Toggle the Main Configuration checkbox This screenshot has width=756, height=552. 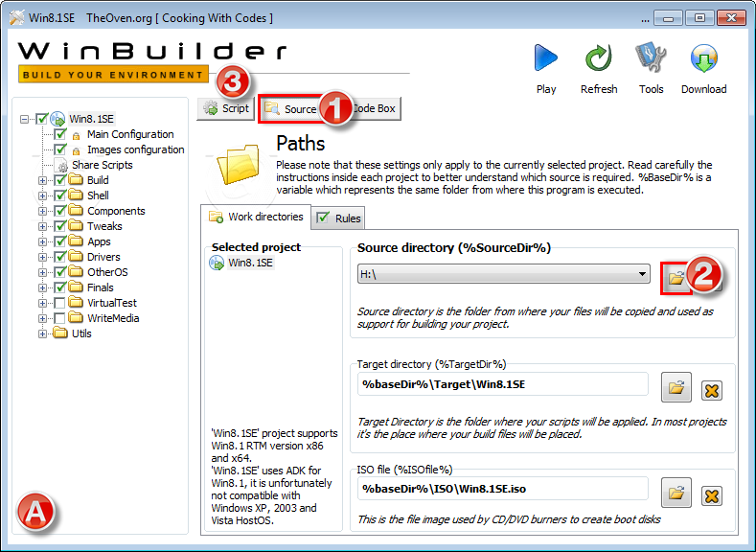pyautogui.click(x=60, y=134)
